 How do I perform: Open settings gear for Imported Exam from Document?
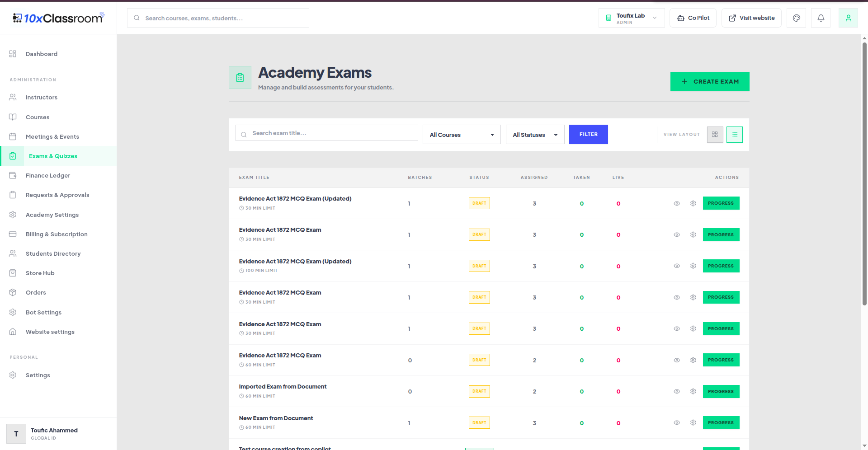click(x=693, y=391)
